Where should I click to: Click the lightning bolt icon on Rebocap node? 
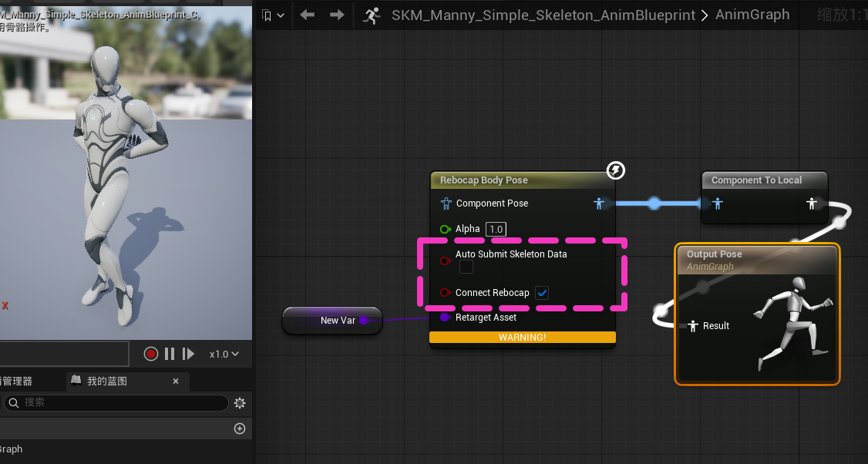[615, 170]
